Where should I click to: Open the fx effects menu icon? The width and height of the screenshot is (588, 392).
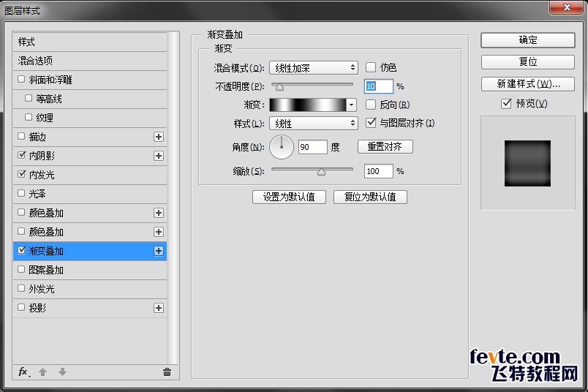point(24,372)
